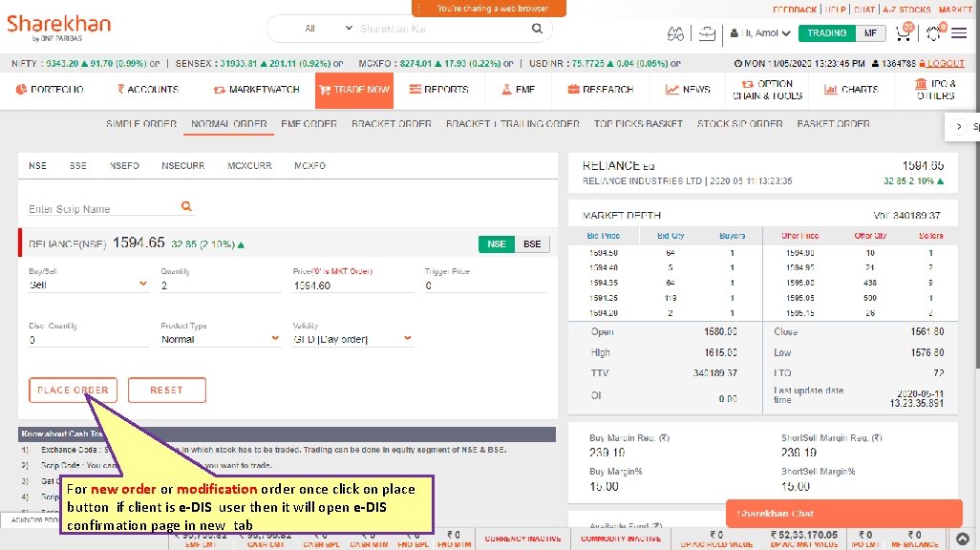
Task: Click offer price 1594.90 in market depth
Action: (x=800, y=253)
